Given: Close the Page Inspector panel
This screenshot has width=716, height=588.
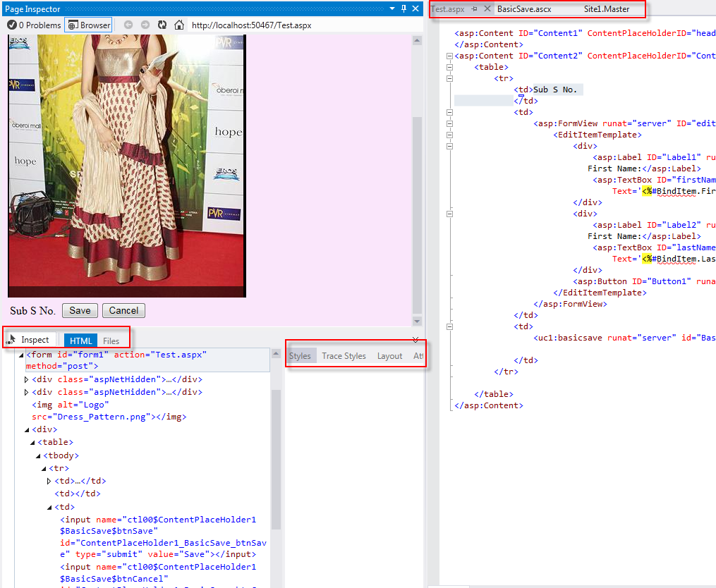Looking at the screenshot, I should coord(415,8).
